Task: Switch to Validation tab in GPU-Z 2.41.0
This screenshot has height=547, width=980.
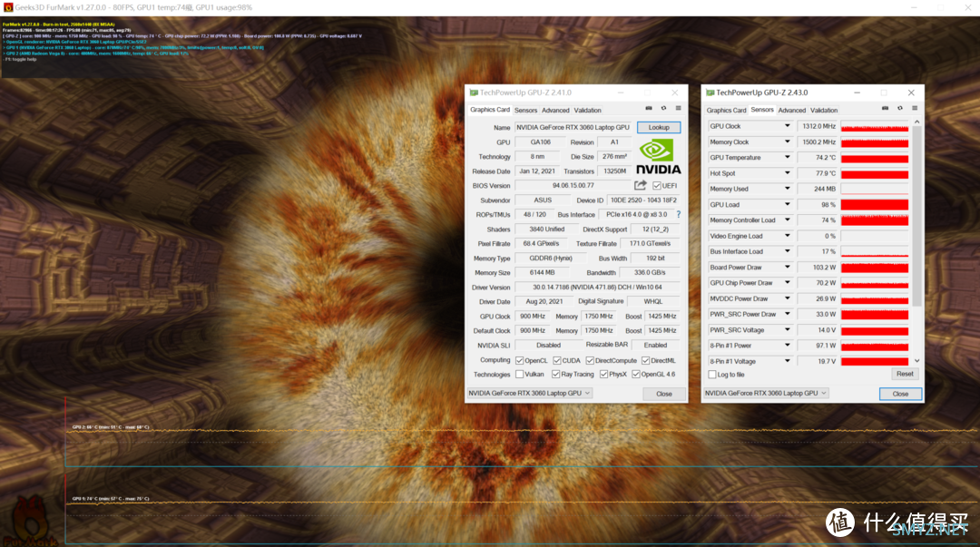Action: pyautogui.click(x=587, y=110)
